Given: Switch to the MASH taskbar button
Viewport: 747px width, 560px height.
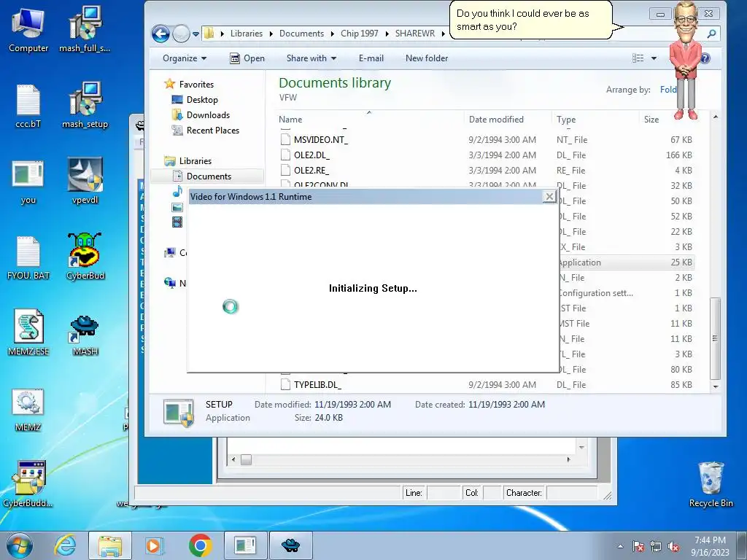Looking at the screenshot, I should click(290, 545).
